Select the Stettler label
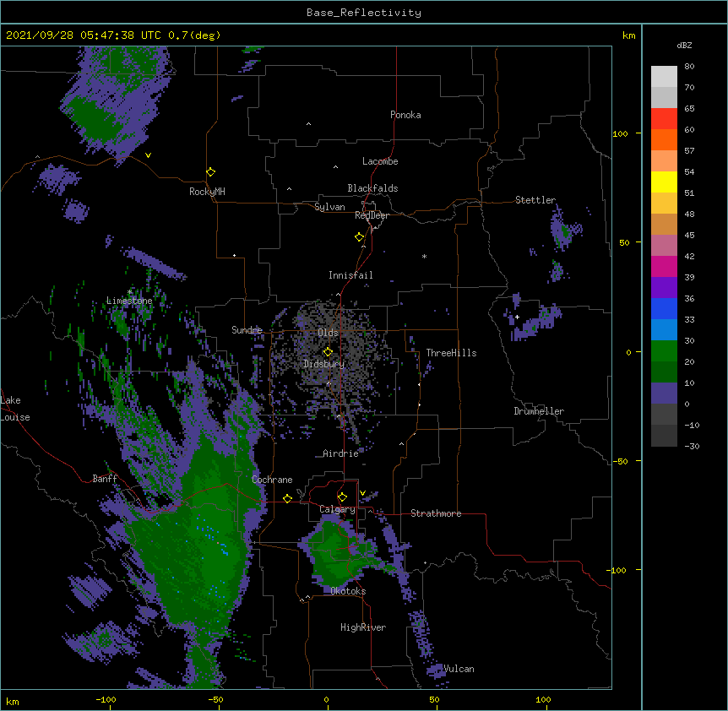 (535, 200)
